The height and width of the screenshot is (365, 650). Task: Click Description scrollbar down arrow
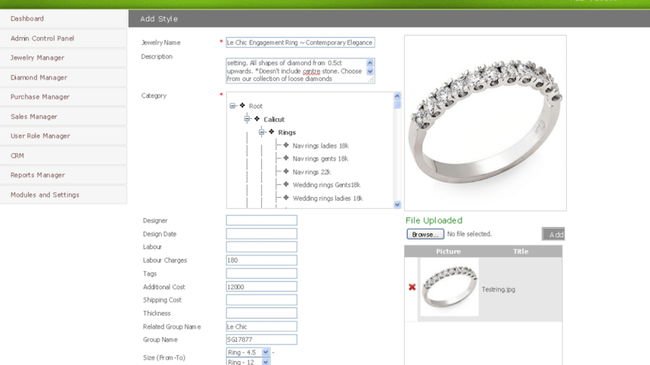[x=370, y=71]
